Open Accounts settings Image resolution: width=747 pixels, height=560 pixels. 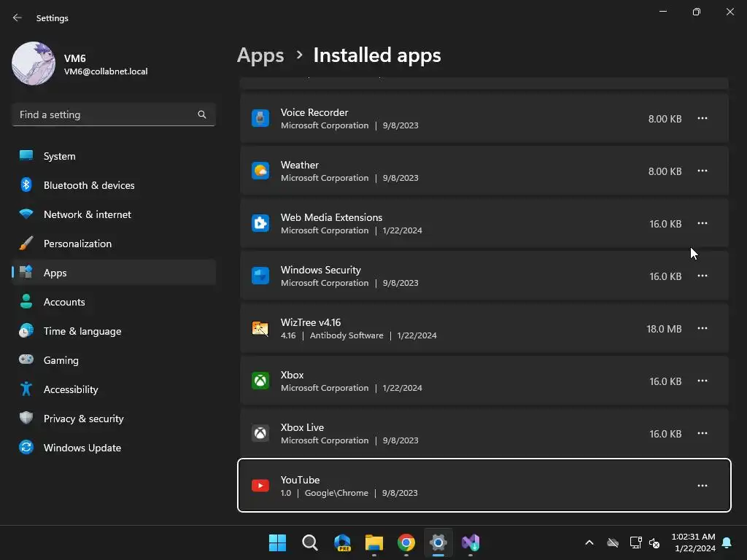click(x=113, y=302)
